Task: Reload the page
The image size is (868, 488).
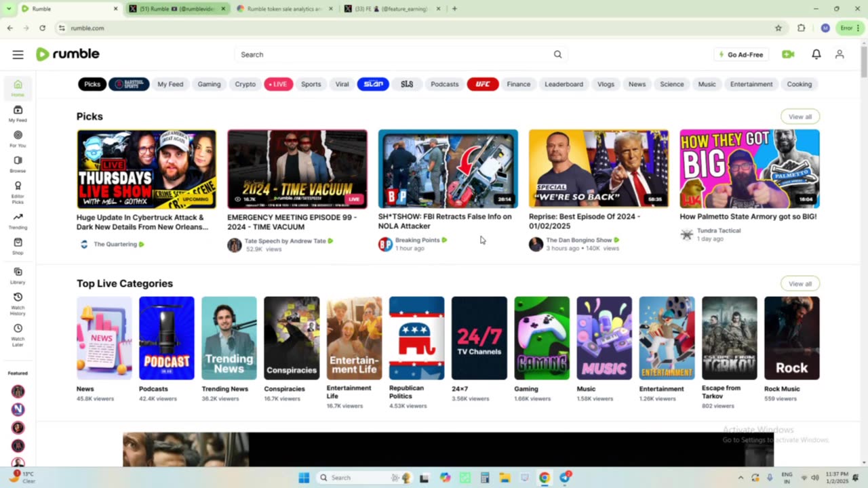Action: click(x=42, y=28)
